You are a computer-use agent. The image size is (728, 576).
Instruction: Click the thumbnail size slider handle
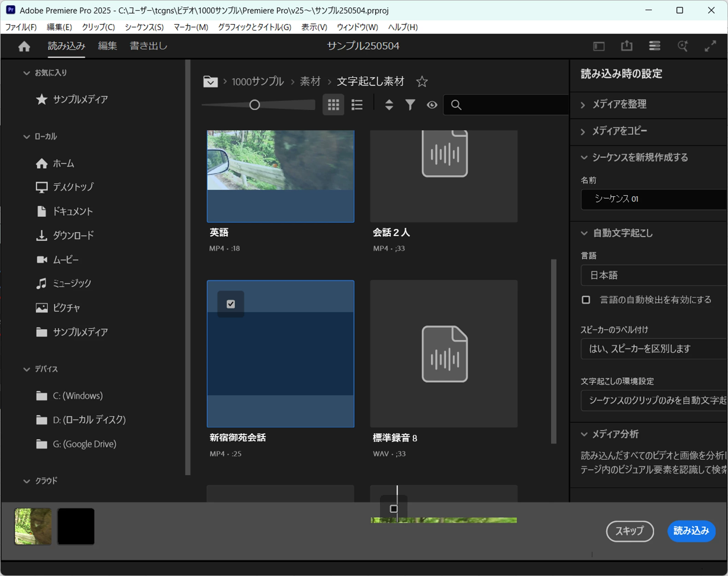254,105
